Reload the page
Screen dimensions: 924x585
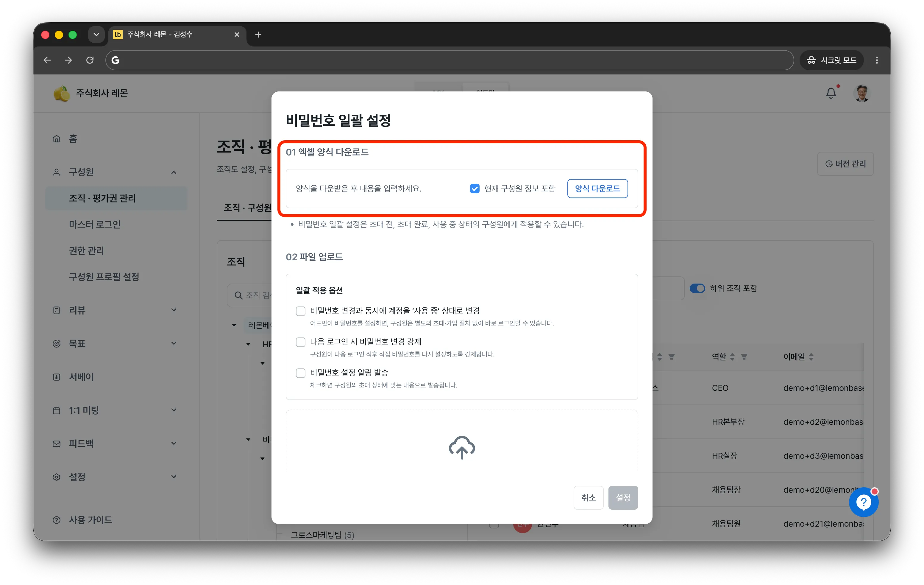tap(90, 60)
